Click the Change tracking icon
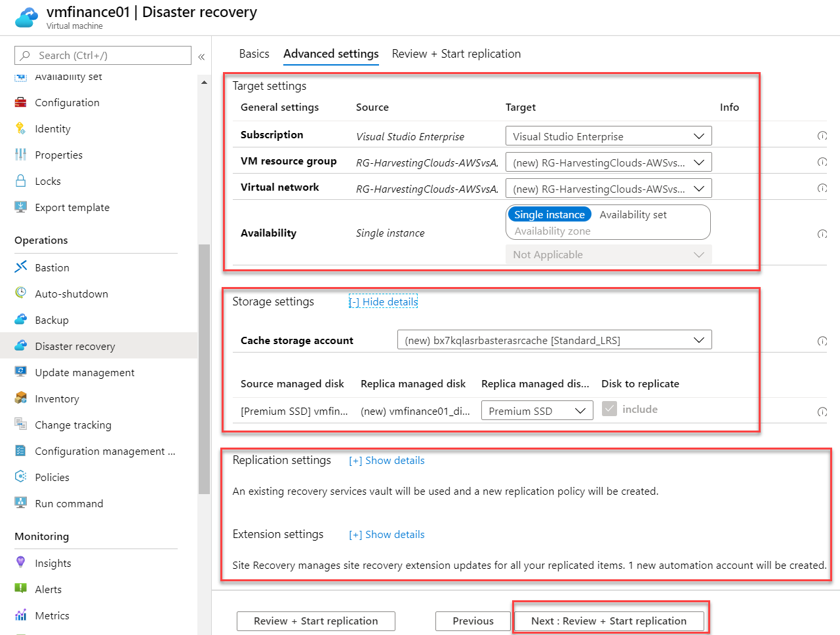 coord(21,424)
